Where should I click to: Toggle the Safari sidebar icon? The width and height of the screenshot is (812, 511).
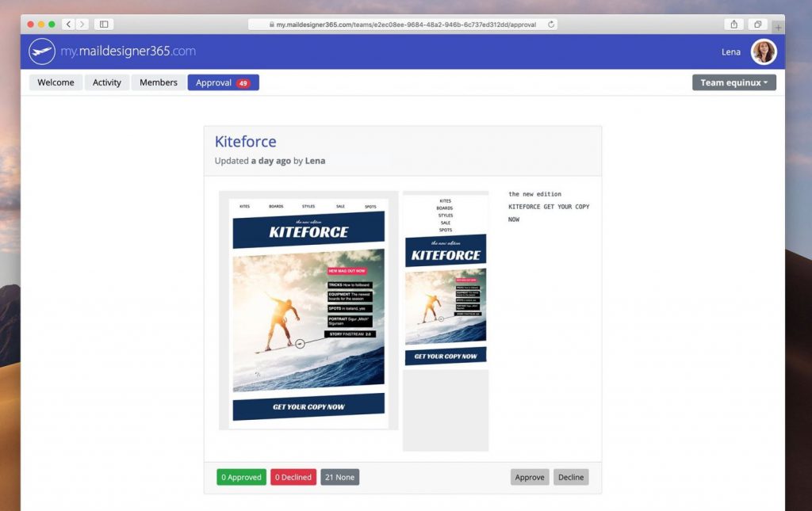[x=104, y=25]
